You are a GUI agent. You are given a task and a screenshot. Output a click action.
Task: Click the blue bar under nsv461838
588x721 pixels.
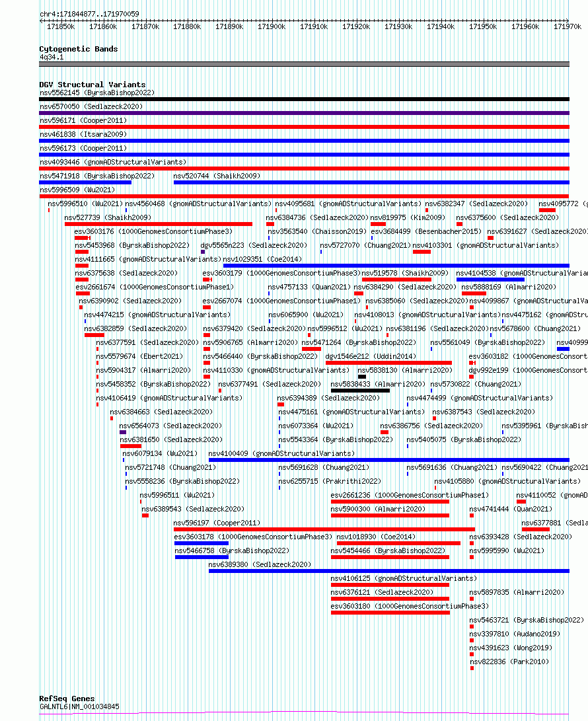pyautogui.click(x=305, y=141)
